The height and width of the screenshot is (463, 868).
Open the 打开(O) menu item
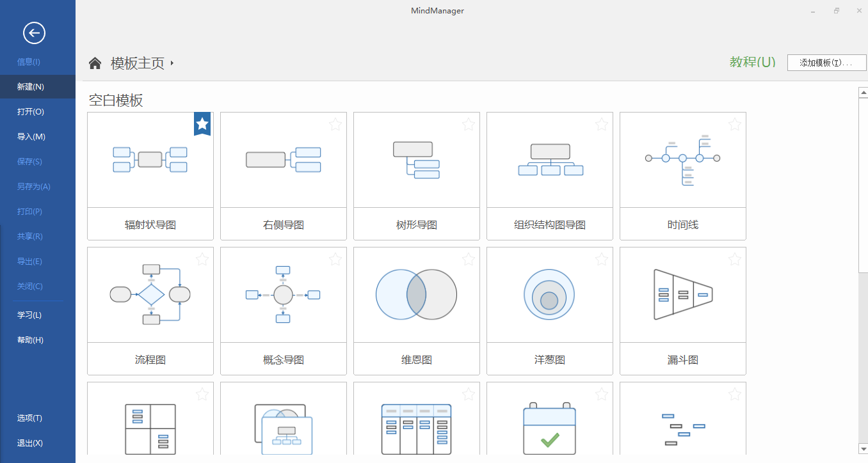30,112
